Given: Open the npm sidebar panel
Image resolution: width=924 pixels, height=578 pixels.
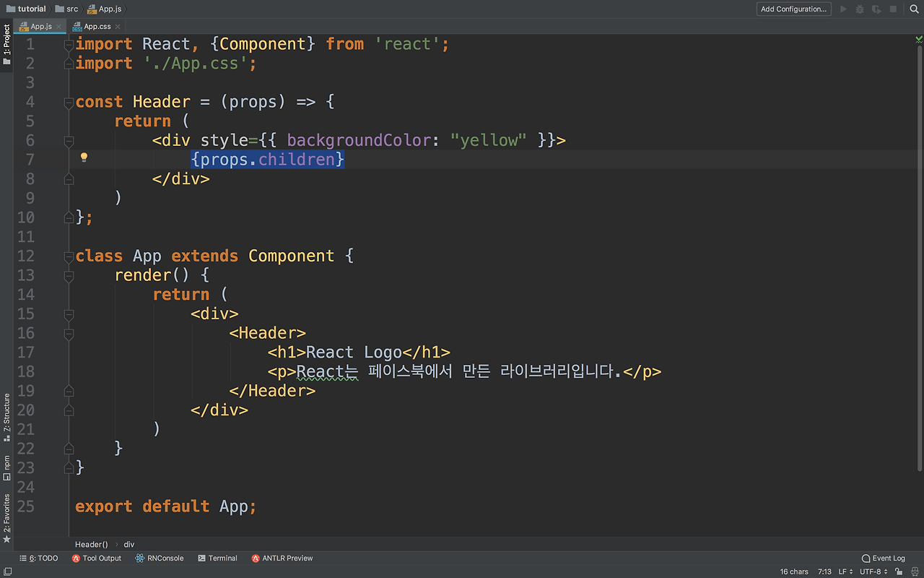Looking at the screenshot, I should click(6, 467).
